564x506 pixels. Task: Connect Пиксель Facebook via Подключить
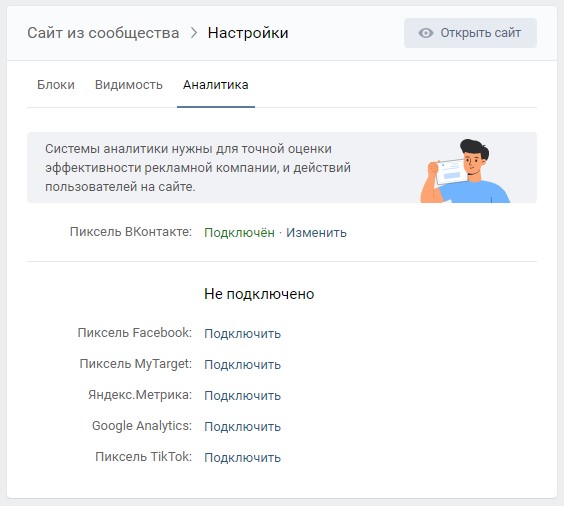tap(242, 334)
